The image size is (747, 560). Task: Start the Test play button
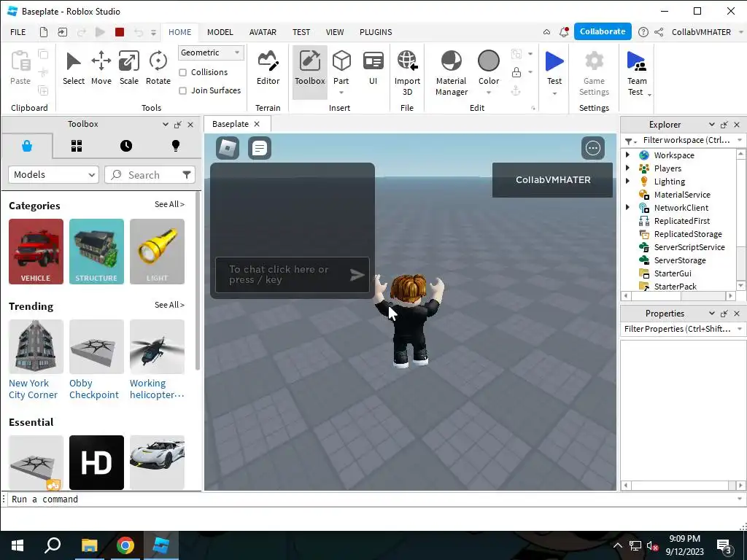[x=554, y=61]
